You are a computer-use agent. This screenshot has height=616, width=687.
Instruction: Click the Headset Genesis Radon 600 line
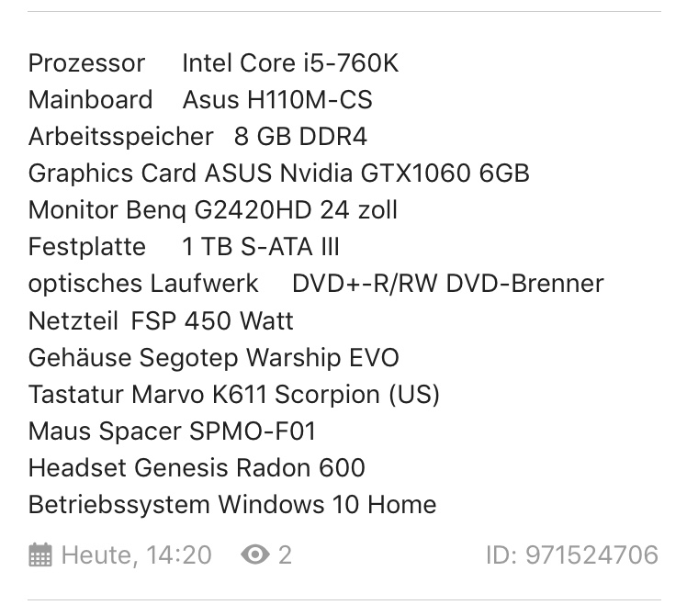tap(197, 467)
